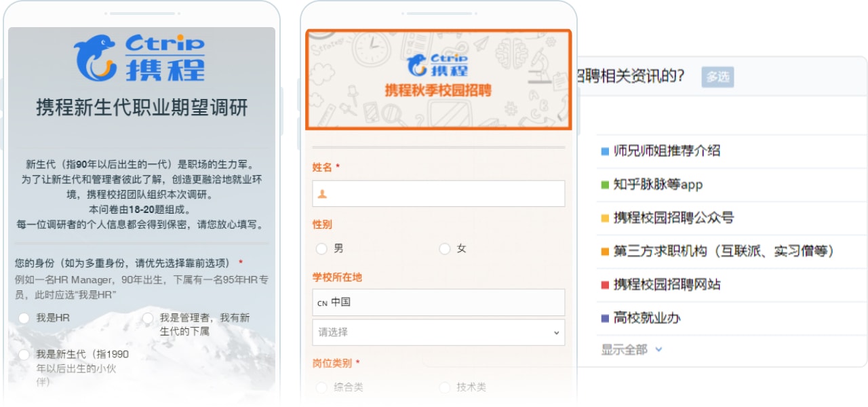
Task: Choose the 女 gender radio button
Action: (x=445, y=249)
